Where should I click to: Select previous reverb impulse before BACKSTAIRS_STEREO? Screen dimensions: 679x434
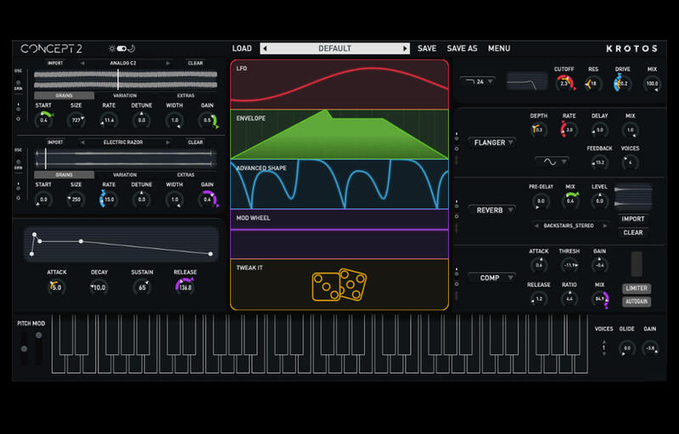coord(537,226)
